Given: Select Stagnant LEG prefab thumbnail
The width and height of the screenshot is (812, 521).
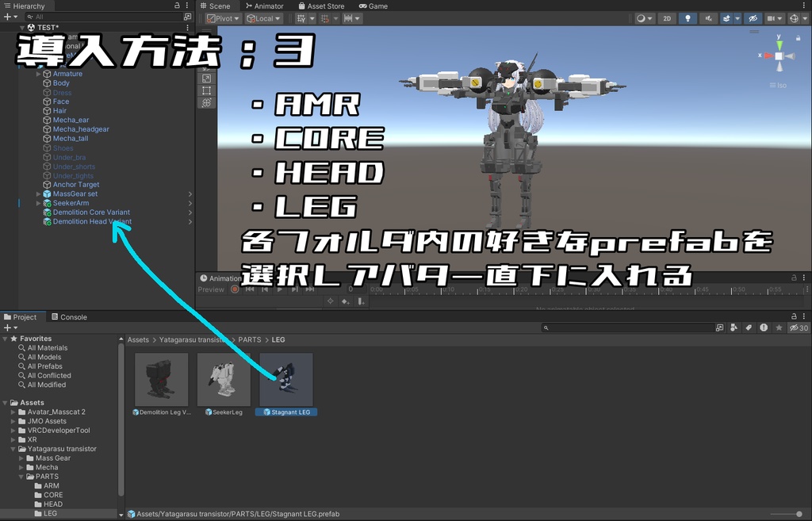Looking at the screenshot, I should (x=286, y=380).
